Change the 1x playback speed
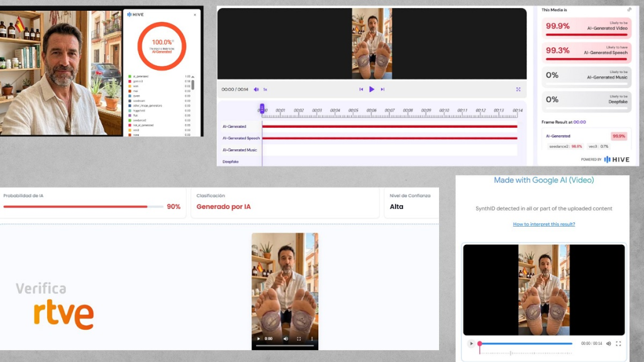Screen dimensions: 644x362 265,89
